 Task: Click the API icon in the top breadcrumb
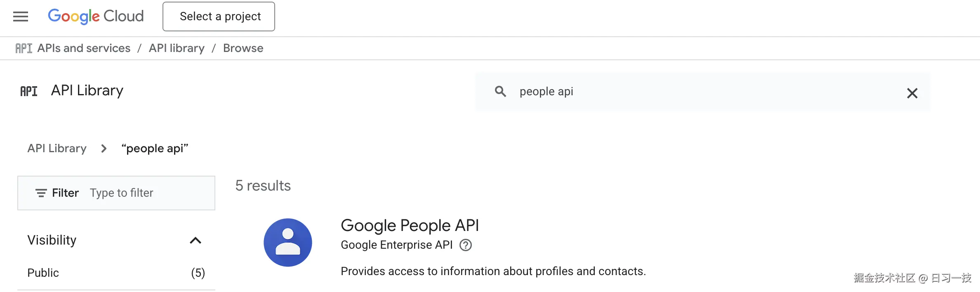tap(24, 48)
